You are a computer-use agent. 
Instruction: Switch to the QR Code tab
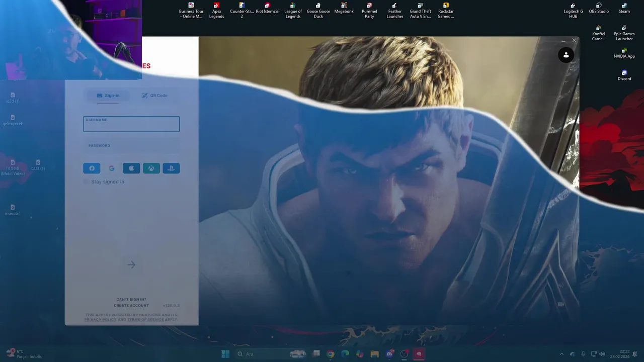(154, 96)
